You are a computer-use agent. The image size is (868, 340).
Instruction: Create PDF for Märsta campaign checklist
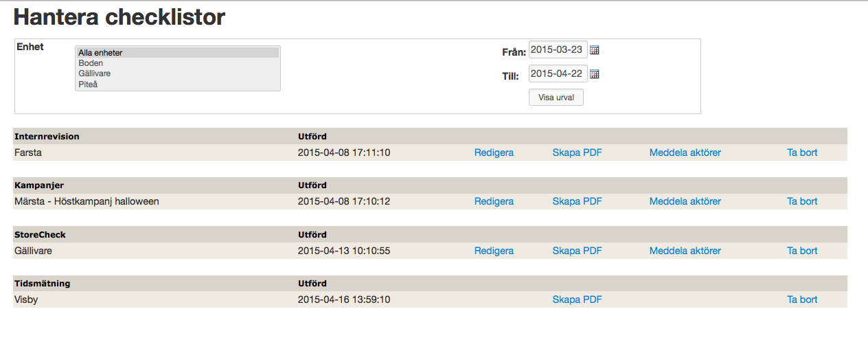(x=577, y=201)
